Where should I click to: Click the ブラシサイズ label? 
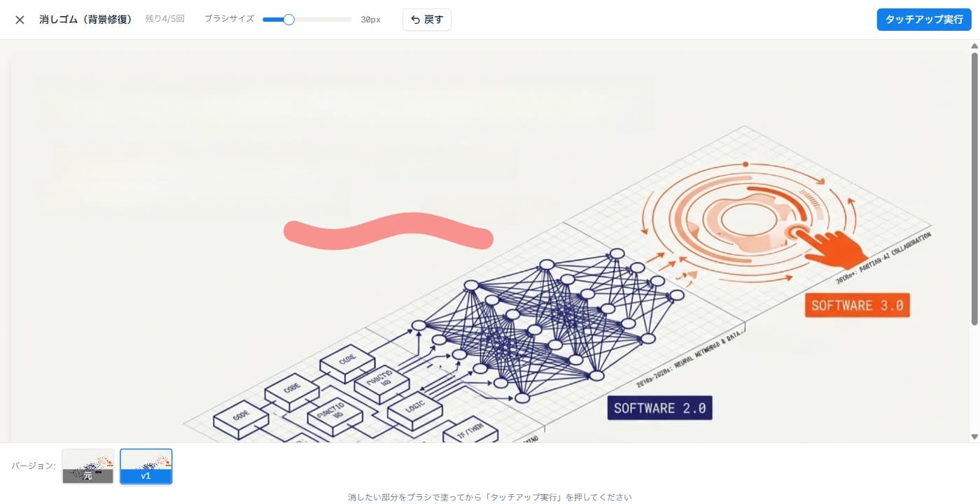(x=229, y=19)
